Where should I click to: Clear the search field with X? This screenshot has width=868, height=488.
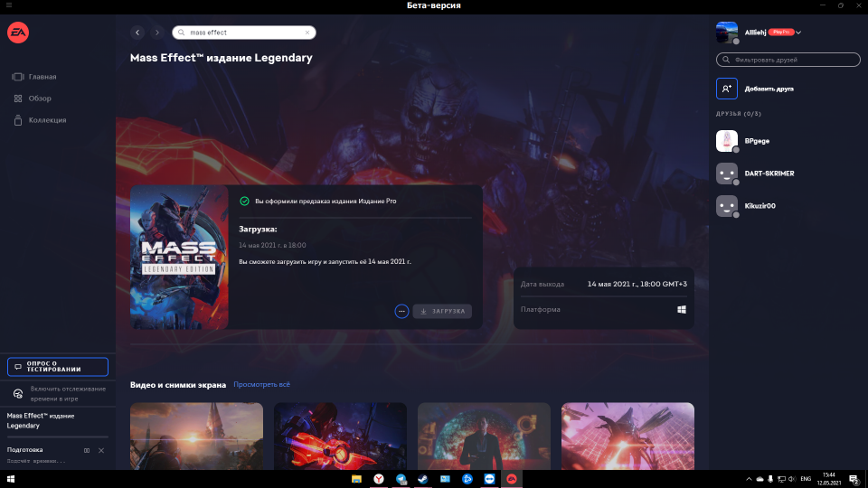point(307,33)
